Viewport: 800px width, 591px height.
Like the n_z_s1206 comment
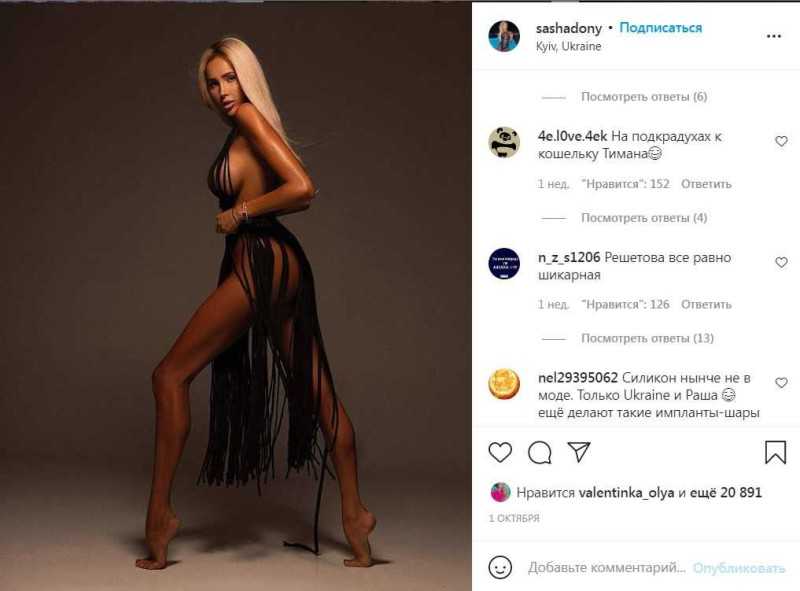781,262
